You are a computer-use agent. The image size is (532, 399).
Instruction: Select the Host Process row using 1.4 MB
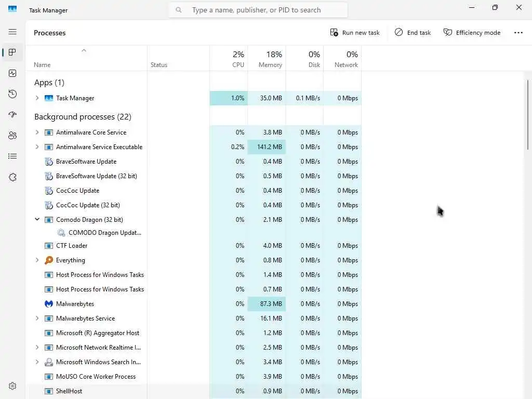(x=194, y=275)
